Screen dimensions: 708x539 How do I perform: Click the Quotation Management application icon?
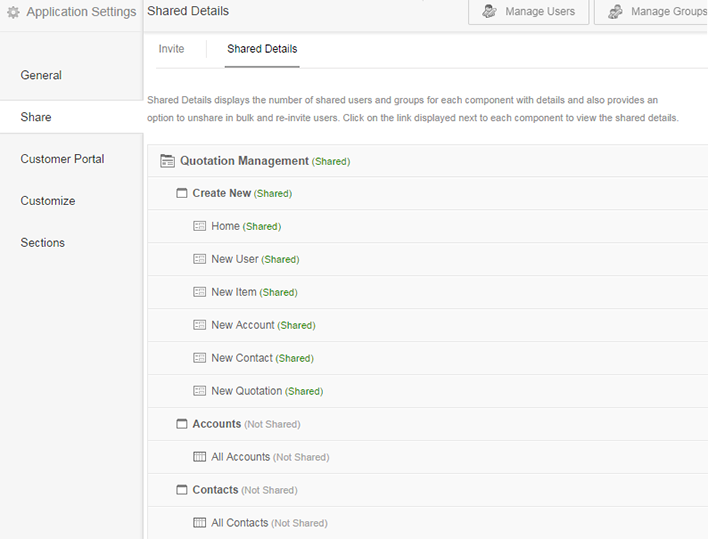click(x=167, y=161)
